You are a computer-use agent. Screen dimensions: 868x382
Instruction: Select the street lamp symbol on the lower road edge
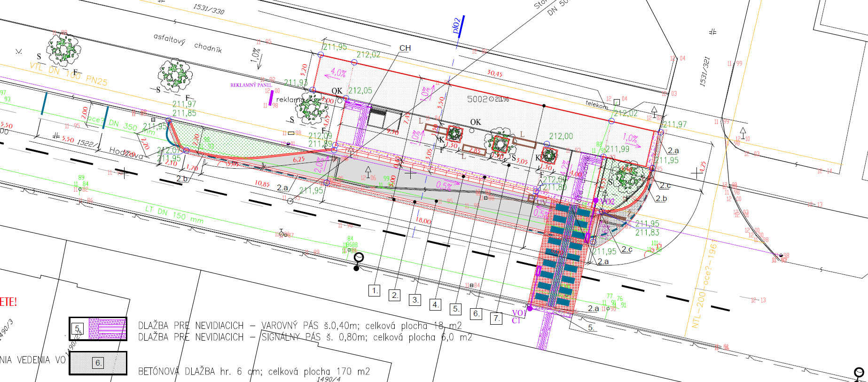pyautogui.click(x=358, y=260)
